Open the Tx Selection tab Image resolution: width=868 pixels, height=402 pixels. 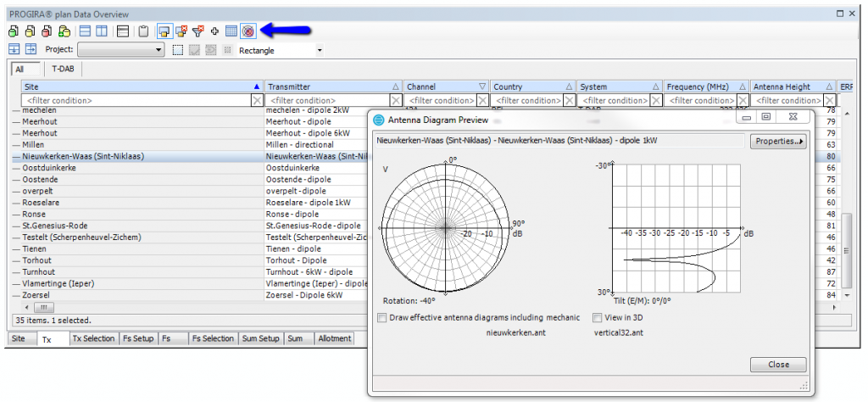click(94, 338)
